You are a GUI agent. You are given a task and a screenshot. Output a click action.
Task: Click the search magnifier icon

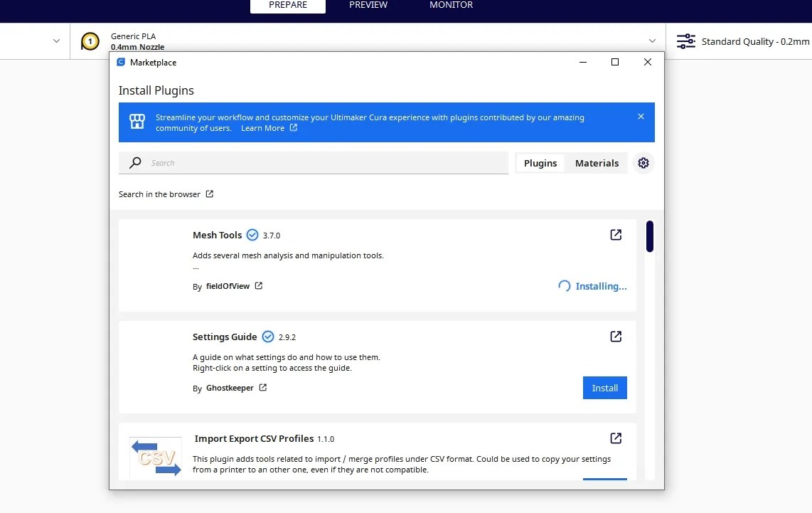click(x=135, y=163)
